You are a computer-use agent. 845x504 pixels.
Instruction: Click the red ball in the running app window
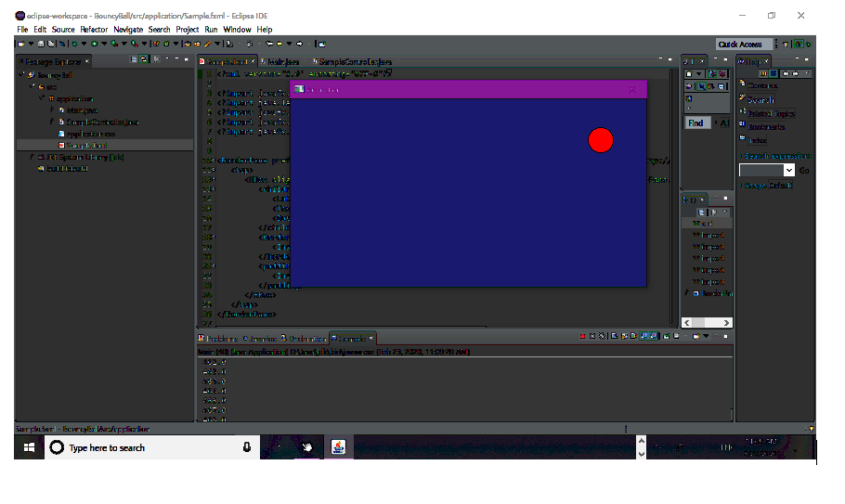(x=601, y=140)
